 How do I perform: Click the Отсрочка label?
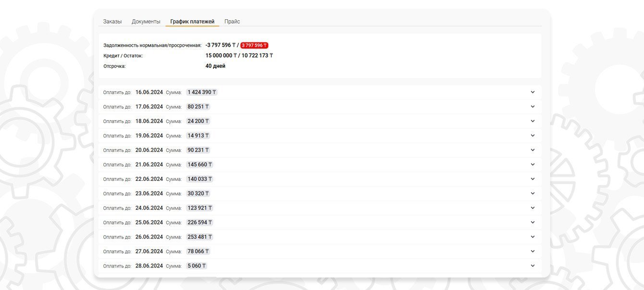click(114, 66)
